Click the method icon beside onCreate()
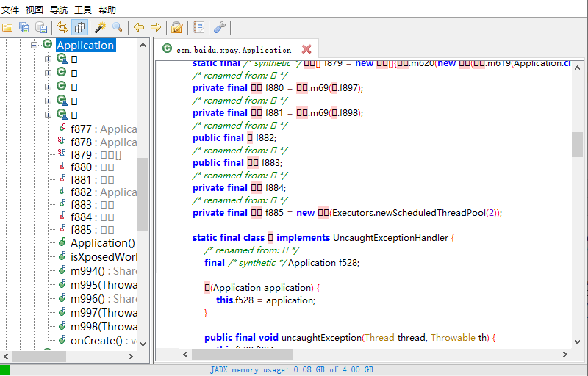The width and height of the screenshot is (588, 376). pyautogui.click(x=62, y=340)
